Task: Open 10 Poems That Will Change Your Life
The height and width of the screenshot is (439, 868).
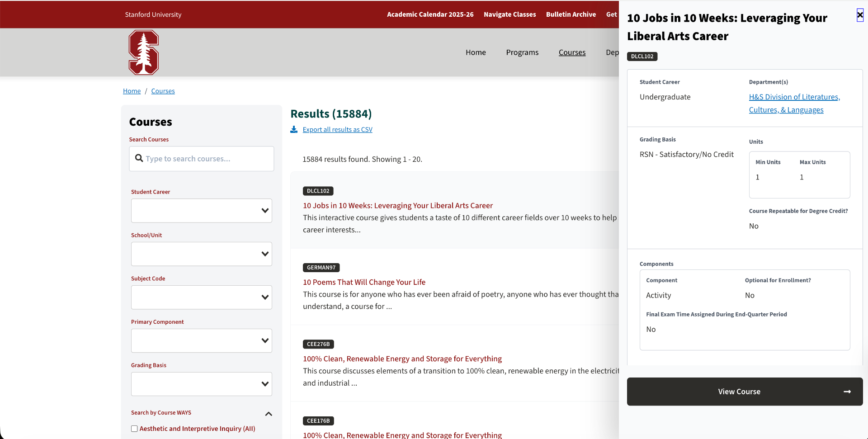Action: point(364,282)
